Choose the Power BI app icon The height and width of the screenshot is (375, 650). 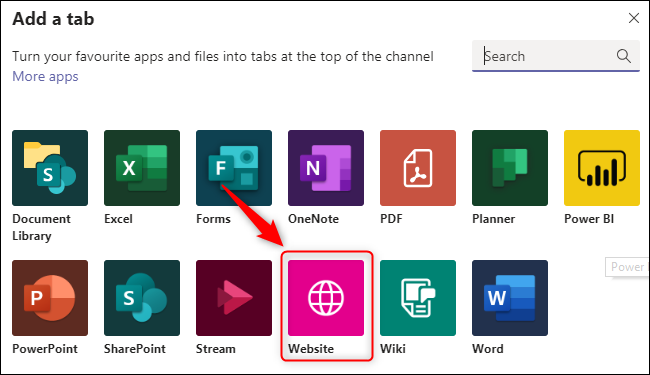[x=602, y=168]
